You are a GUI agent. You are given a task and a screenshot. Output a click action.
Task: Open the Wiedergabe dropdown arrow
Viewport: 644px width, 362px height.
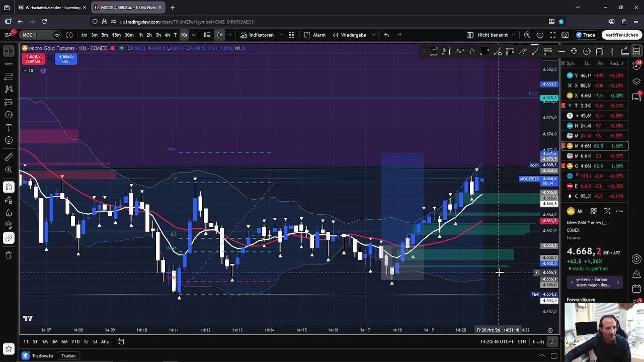373,35
